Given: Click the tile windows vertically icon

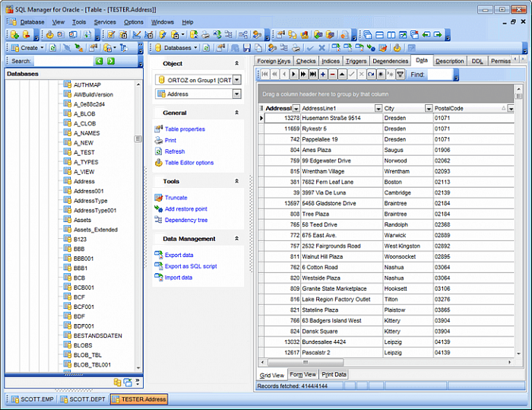Looking at the screenshot, I should (391, 35).
